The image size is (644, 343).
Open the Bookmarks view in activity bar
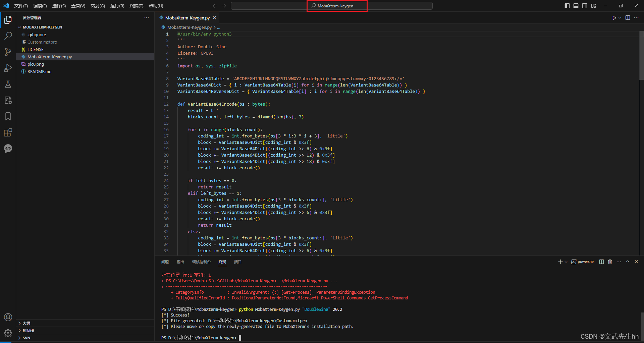pos(8,116)
